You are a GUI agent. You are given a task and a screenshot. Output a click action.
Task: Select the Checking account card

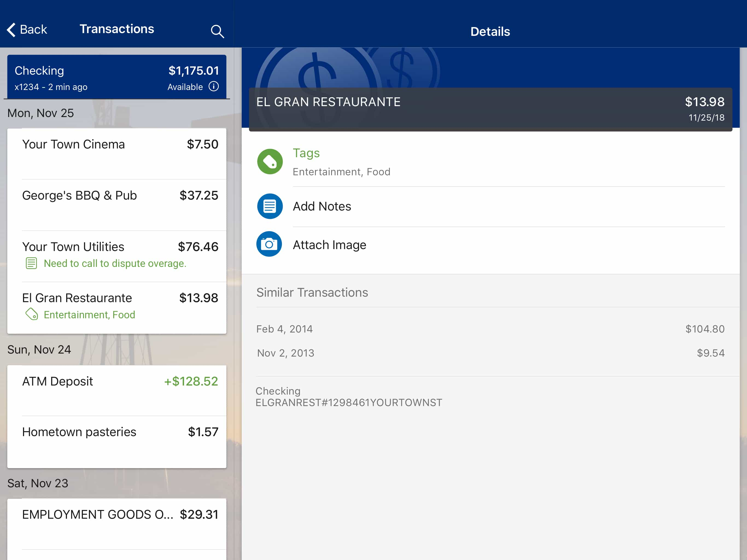point(117,77)
